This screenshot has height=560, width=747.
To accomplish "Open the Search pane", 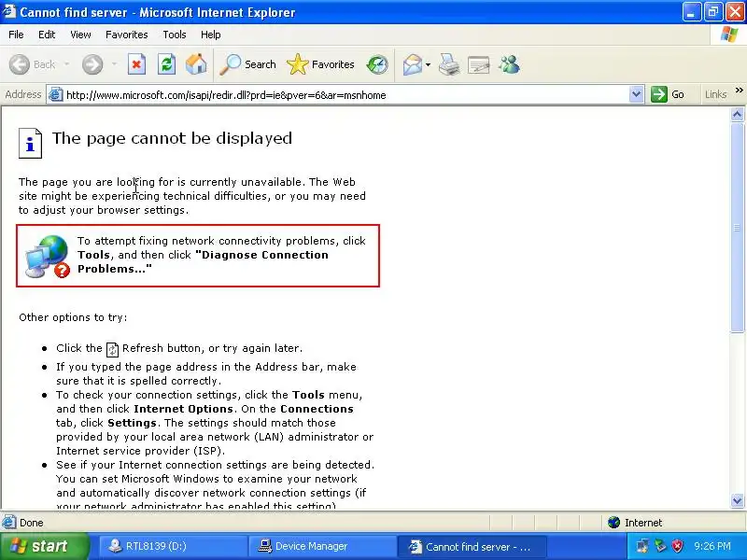I will click(x=247, y=64).
